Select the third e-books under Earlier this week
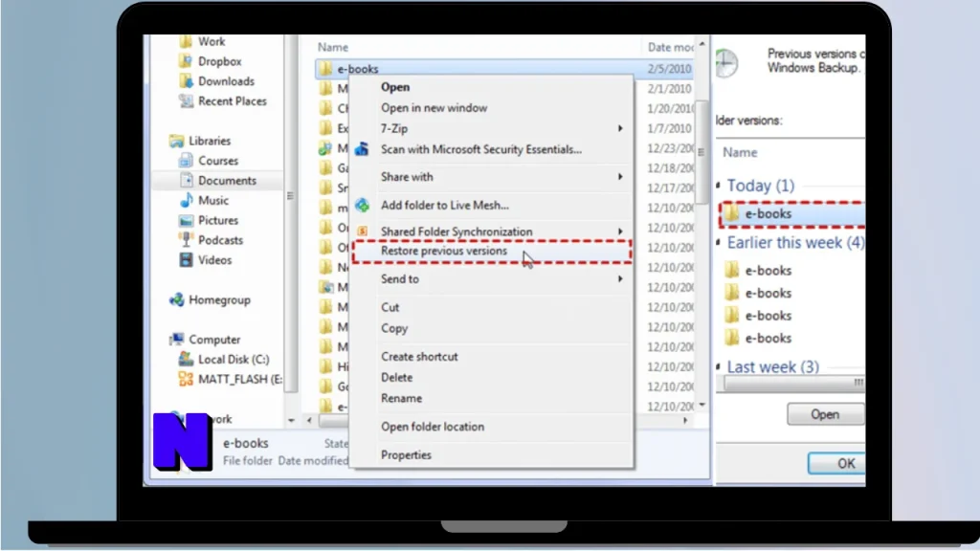This screenshot has height=551, width=980. click(x=768, y=316)
